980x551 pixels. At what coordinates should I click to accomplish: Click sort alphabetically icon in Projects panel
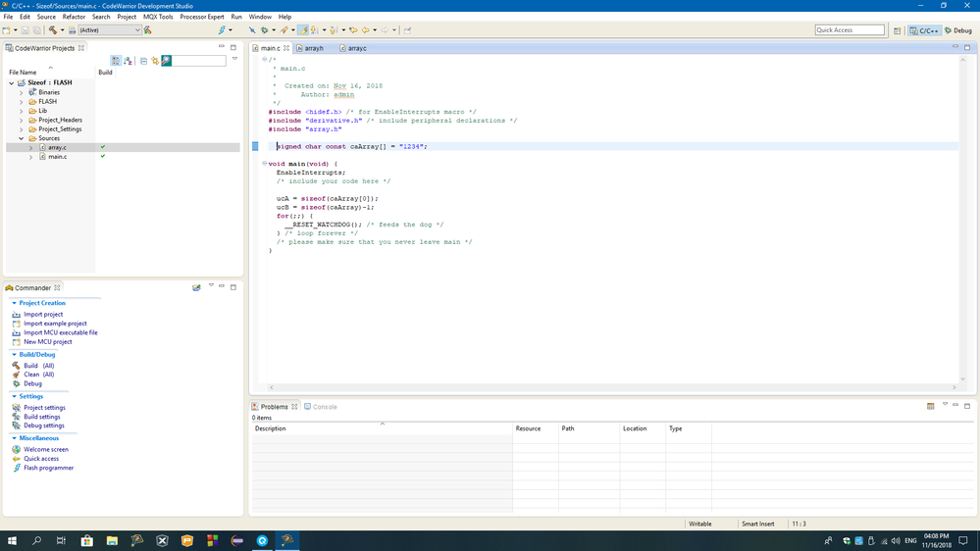point(129,61)
